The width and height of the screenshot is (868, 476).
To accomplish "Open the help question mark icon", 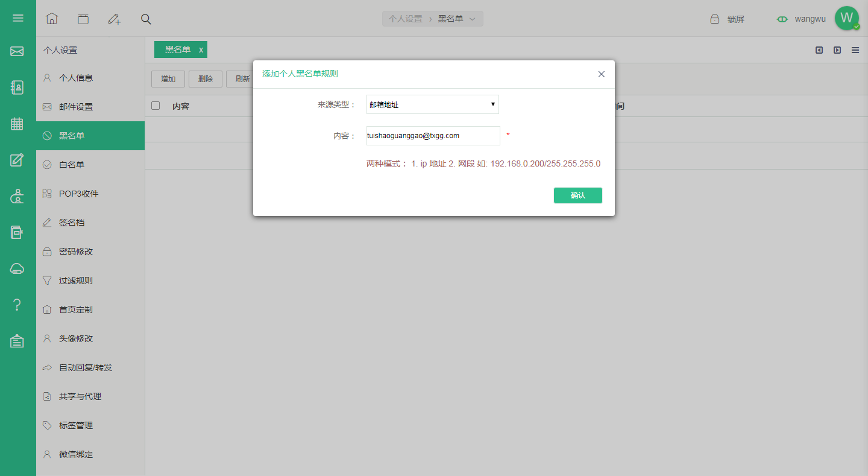I will coord(17,305).
